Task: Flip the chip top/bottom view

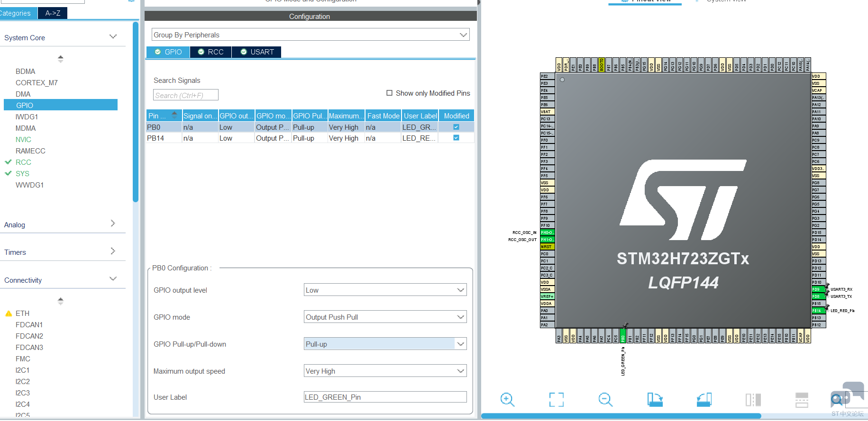Action: point(753,400)
